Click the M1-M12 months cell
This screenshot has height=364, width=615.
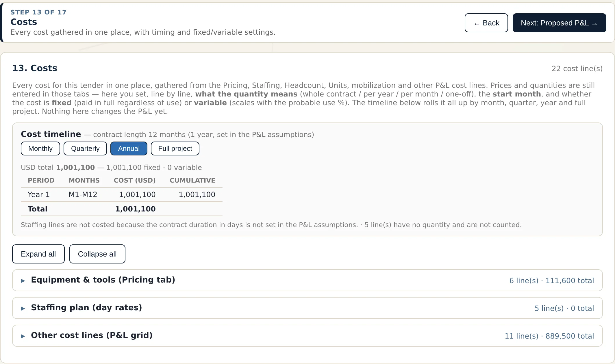[83, 194]
